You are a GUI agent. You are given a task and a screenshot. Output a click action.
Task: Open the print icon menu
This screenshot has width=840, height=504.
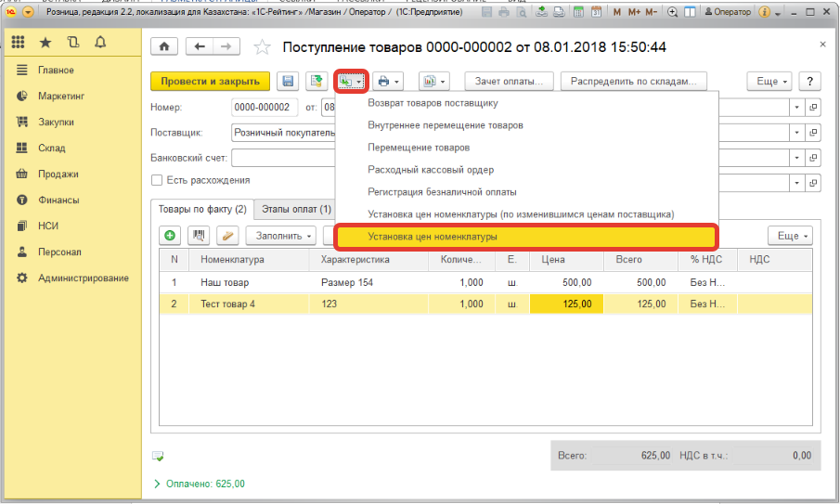pos(388,82)
